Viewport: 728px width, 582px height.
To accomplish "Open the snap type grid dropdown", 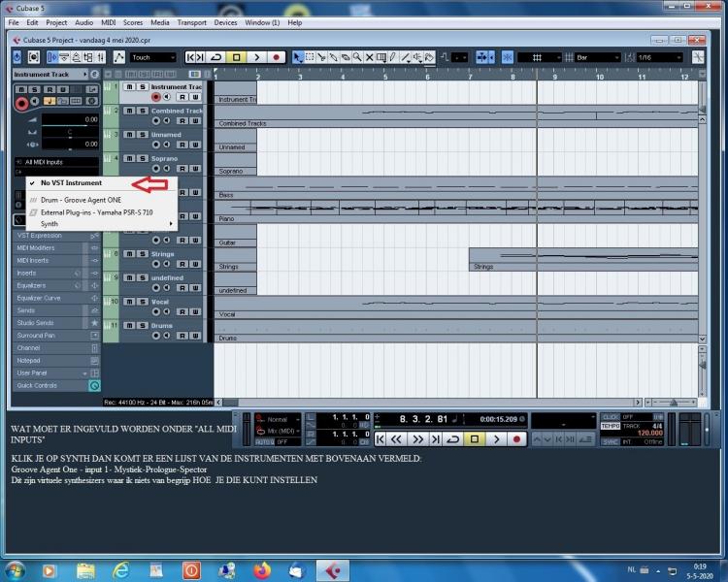I will pyautogui.click(x=540, y=57).
